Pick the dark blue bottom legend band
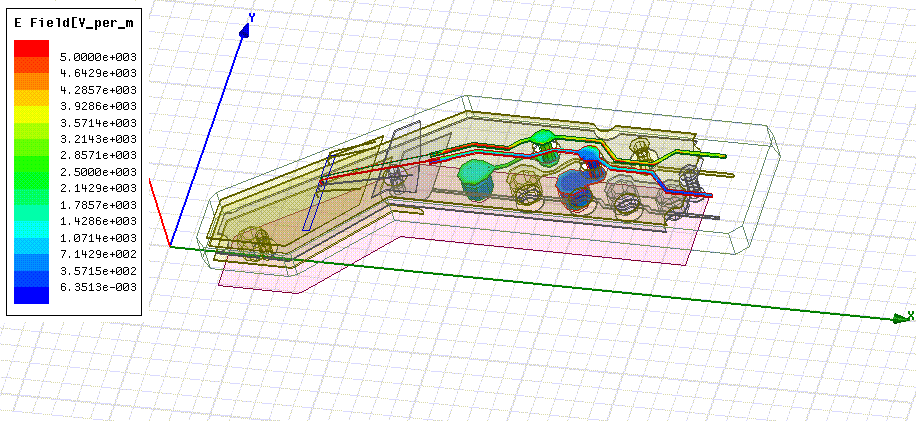The width and height of the screenshot is (916, 421). pyautogui.click(x=31, y=295)
